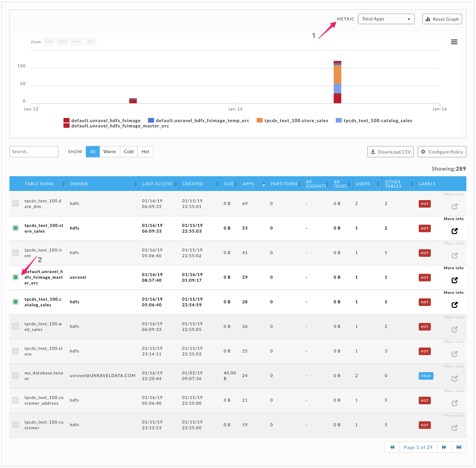Sort by Created column arrows
Screen dimensions: 476x468
pos(217,184)
